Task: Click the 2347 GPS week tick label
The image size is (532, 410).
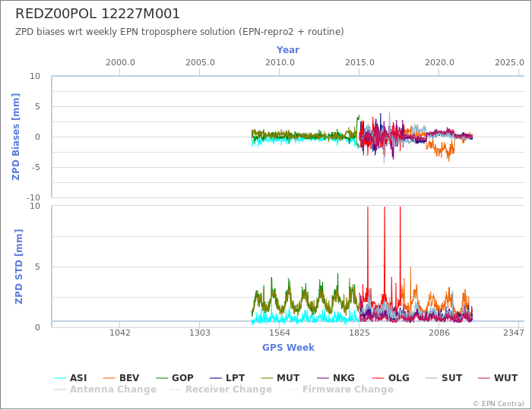Action: point(514,333)
